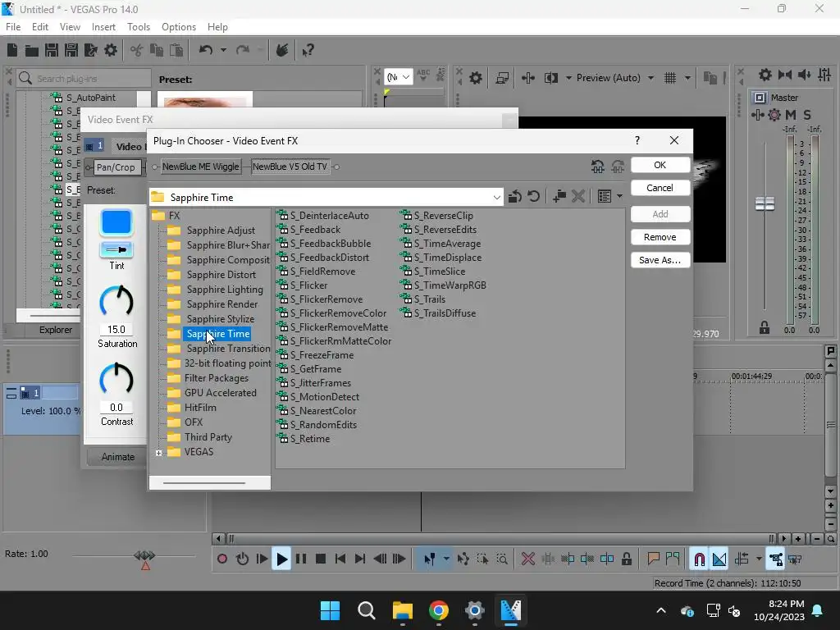840x630 pixels.
Task: Open the Tools menu
Action: [138, 27]
